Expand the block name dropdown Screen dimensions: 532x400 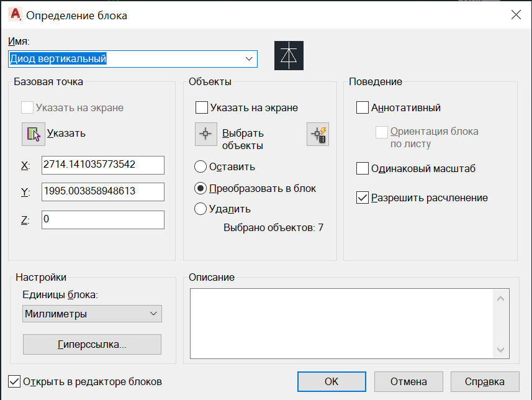[249, 59]
